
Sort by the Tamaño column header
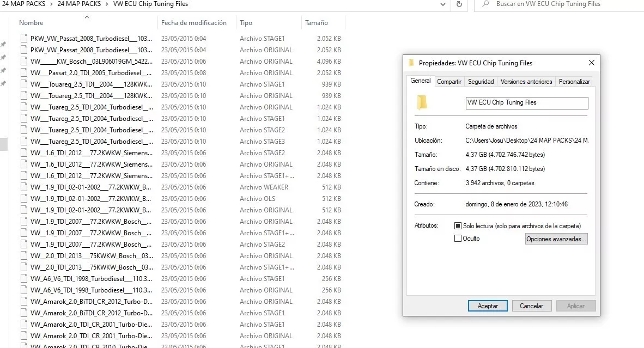point(316,23)
